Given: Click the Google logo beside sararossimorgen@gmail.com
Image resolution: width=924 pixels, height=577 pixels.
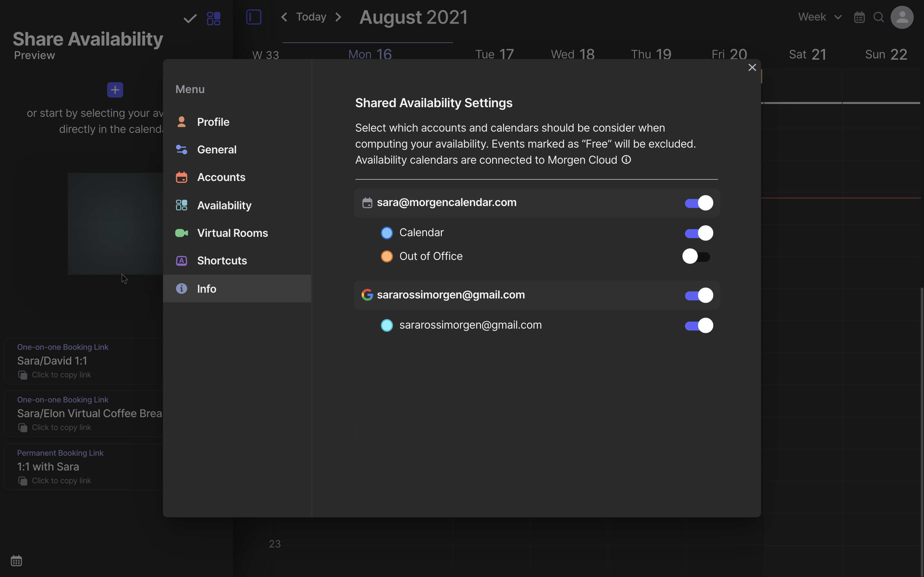Looking at the screenshot, I should [367, 295].
